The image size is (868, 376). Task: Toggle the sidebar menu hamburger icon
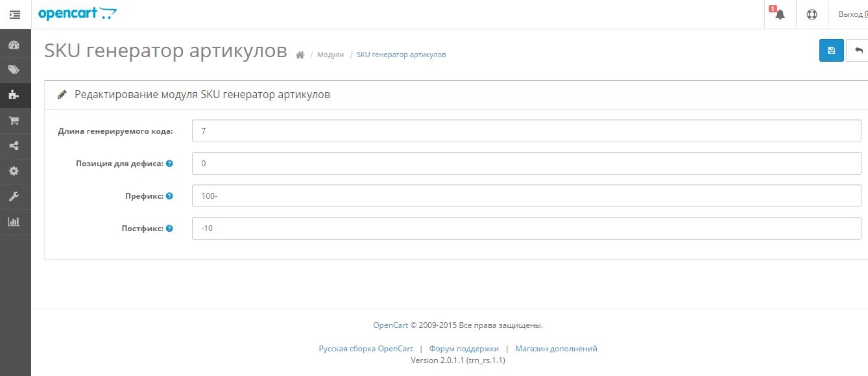[x=15, y=14]
